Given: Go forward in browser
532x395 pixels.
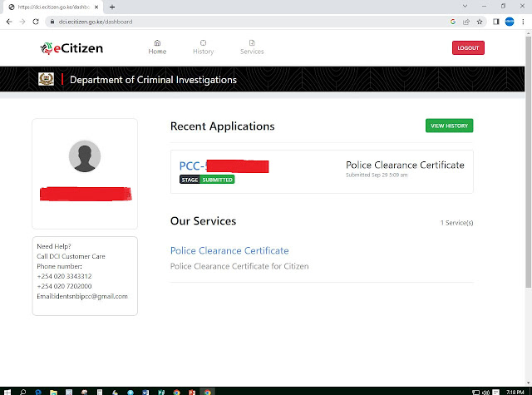Looking at the screenshot, I should pos(22,22).
